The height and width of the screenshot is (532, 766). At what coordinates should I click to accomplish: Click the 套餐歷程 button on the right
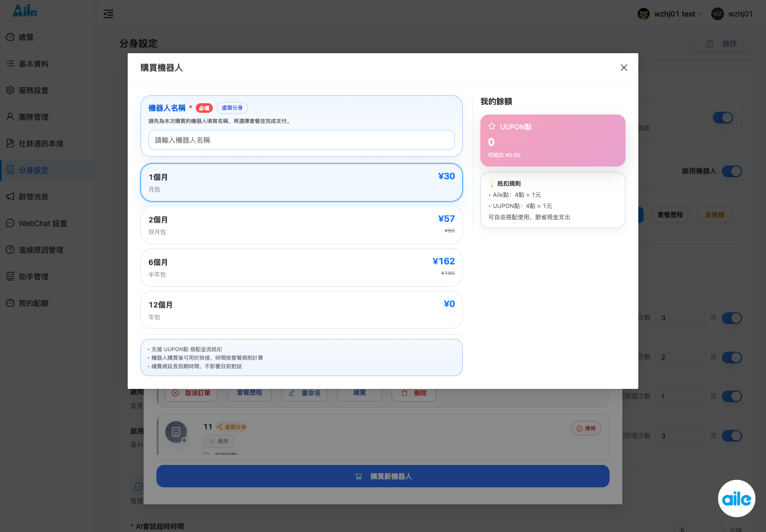[x=670, y=215]
